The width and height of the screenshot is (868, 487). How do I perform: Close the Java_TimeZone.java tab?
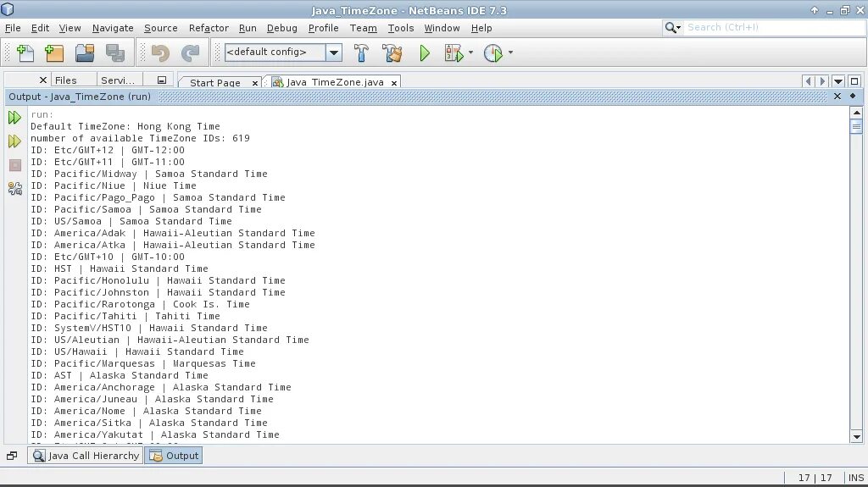[x=394, y=83]
